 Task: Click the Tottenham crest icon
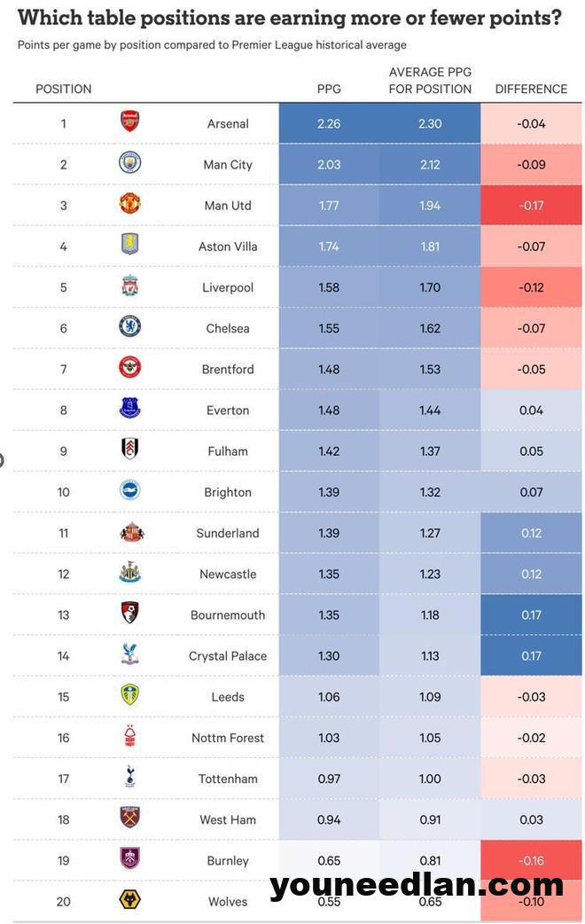click(x=130, y=778)
